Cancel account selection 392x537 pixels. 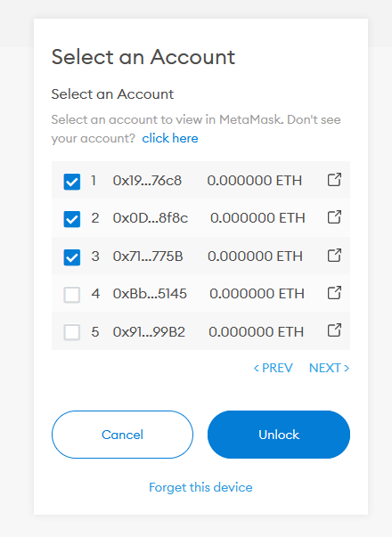pyautogui.click(x=122, y=435)
